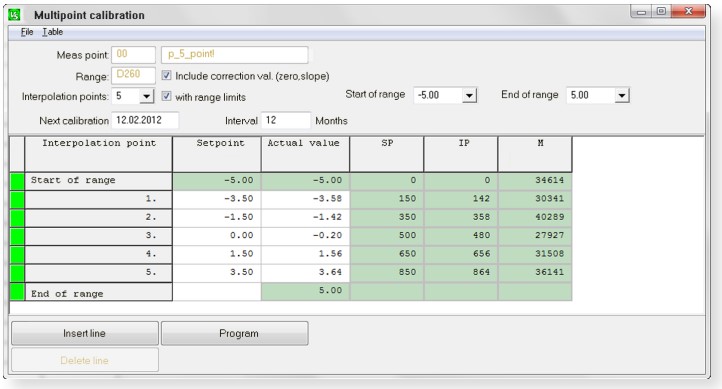Click setpoint cell -1.50
Viewport: 722px width, 389px height.
coord(217,218)
